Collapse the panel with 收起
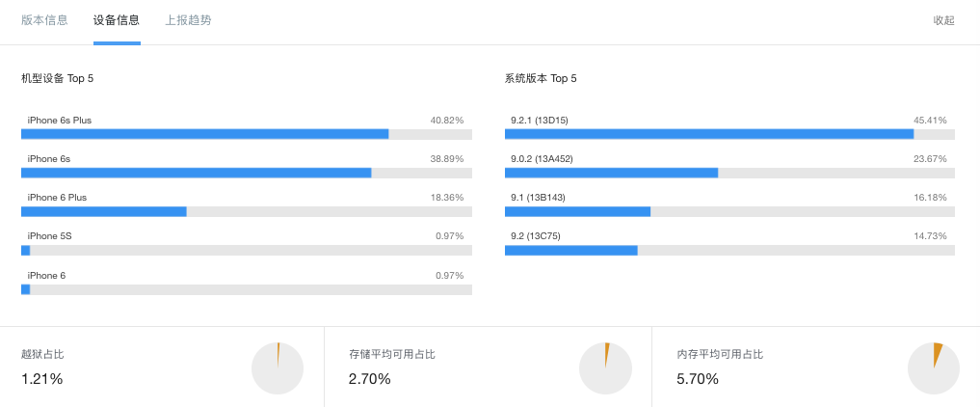This screenshot has height=407, width=980. pos(943,20)
